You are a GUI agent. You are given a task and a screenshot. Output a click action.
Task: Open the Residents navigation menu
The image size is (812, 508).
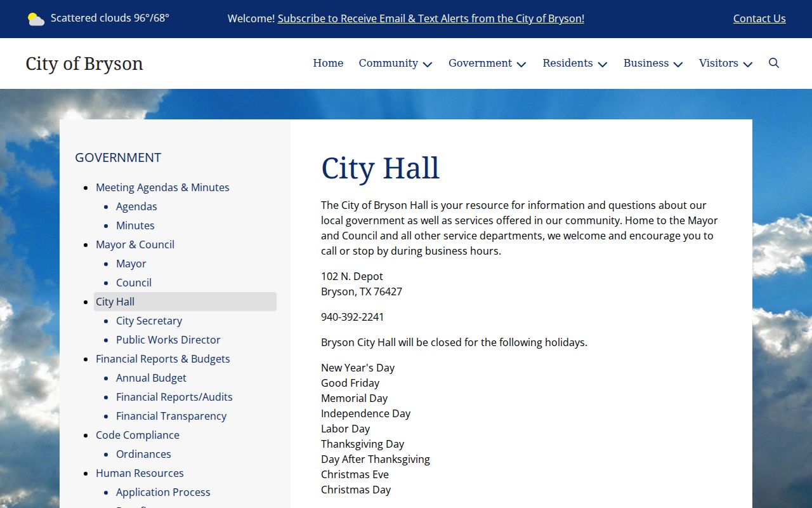(568, 63)
